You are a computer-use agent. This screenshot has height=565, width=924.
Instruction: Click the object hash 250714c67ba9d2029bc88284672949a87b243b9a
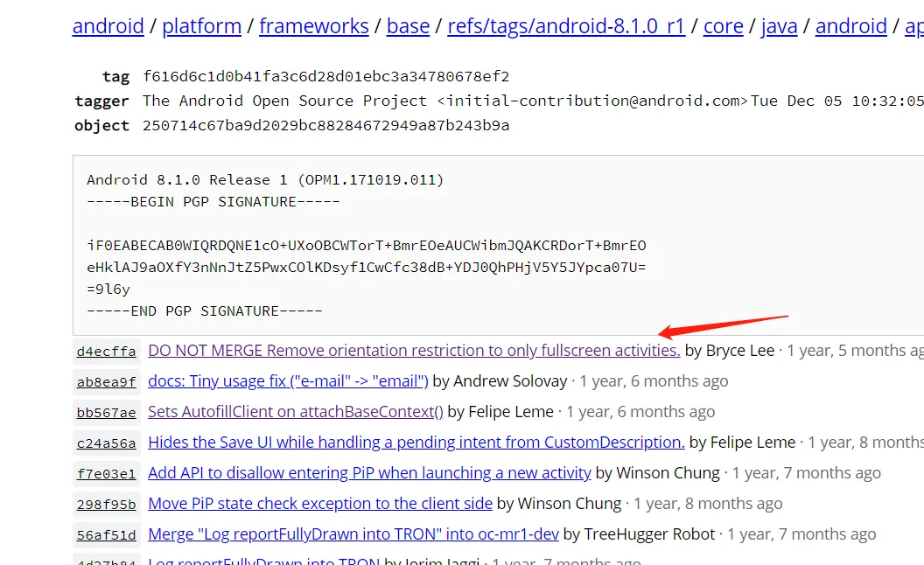(325, 125)
